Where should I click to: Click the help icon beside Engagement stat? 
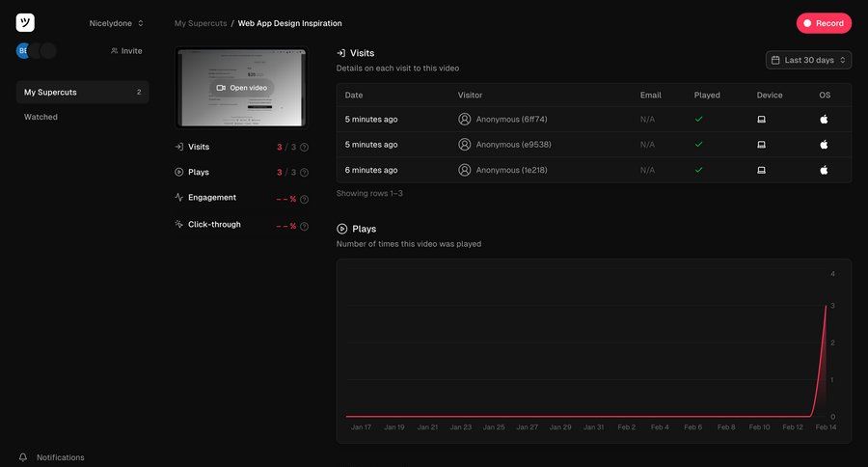click(x=304, y=200)
